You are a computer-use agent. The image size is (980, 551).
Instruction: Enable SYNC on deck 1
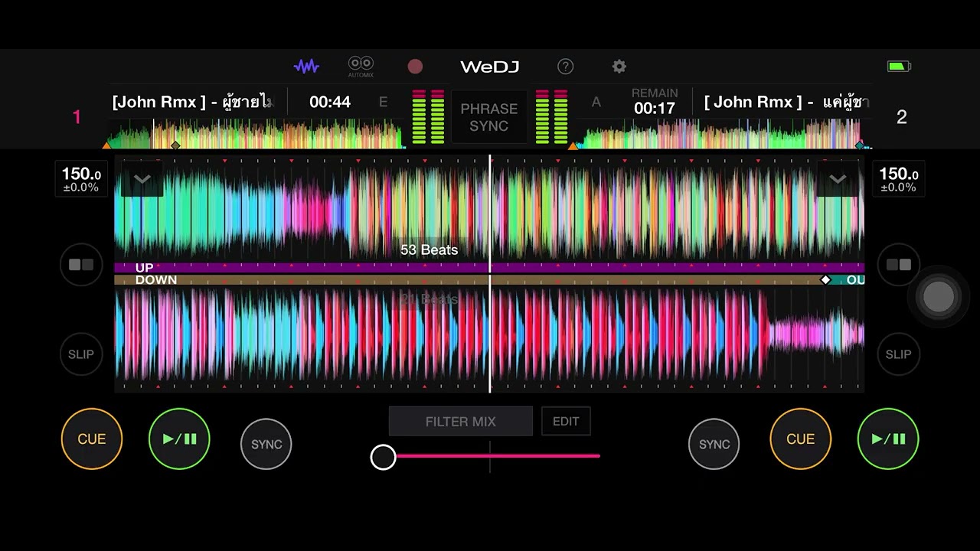[266, 444]
